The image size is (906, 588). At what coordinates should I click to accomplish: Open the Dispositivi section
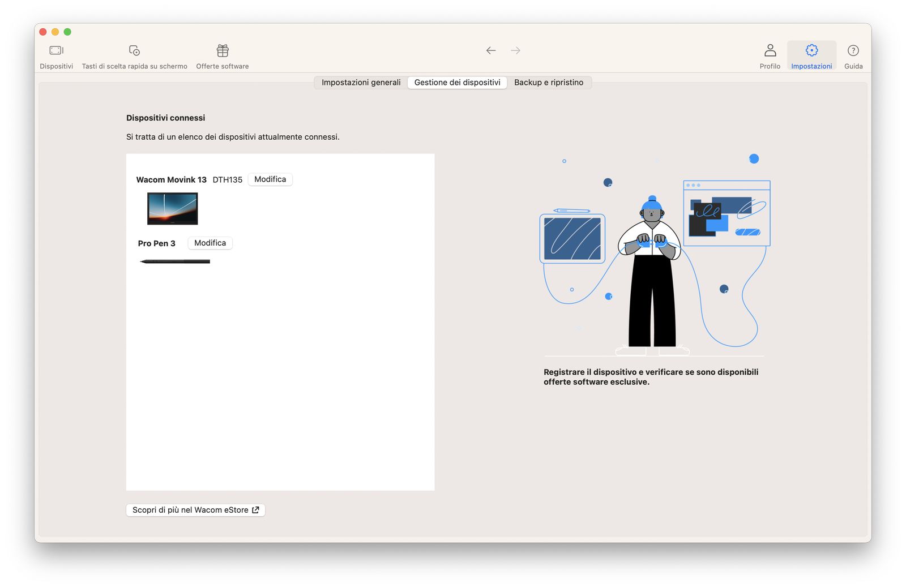(56, 57)
